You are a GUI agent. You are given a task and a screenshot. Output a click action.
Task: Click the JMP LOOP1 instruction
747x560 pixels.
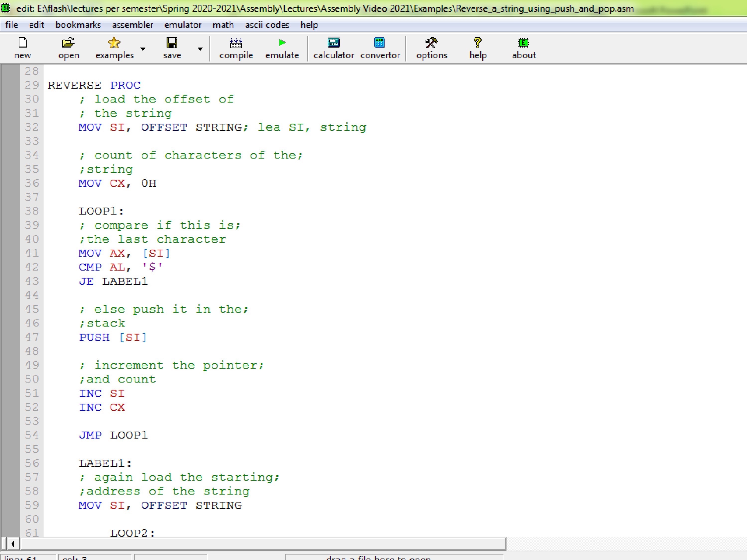[113, 435]
